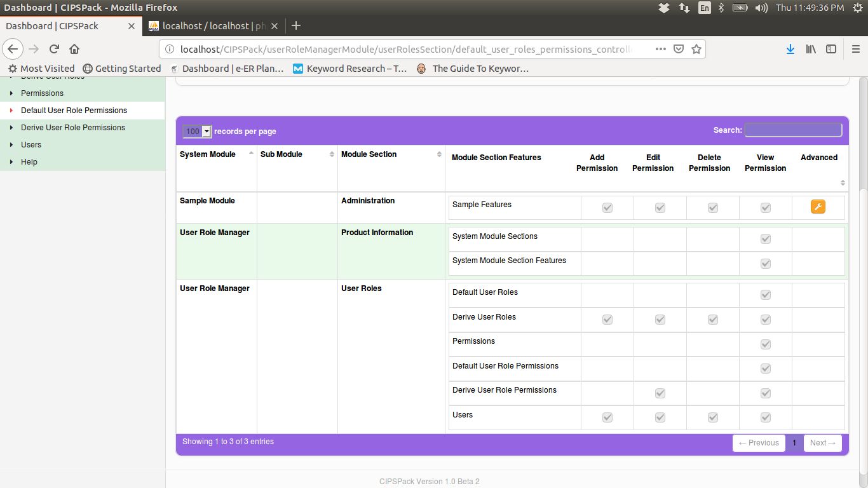Open the Getting Started bookmark link
This screenshot has width=868, height=488.
tap(122, 69)
